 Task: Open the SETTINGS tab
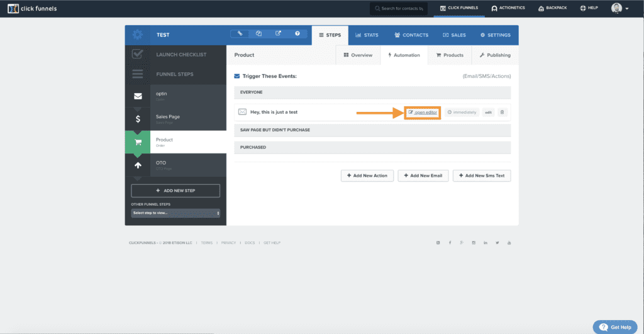tap(496, 35)
